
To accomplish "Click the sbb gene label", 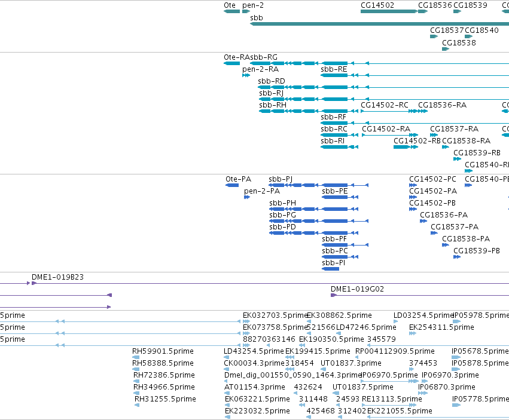I will (x=257, y=18).
